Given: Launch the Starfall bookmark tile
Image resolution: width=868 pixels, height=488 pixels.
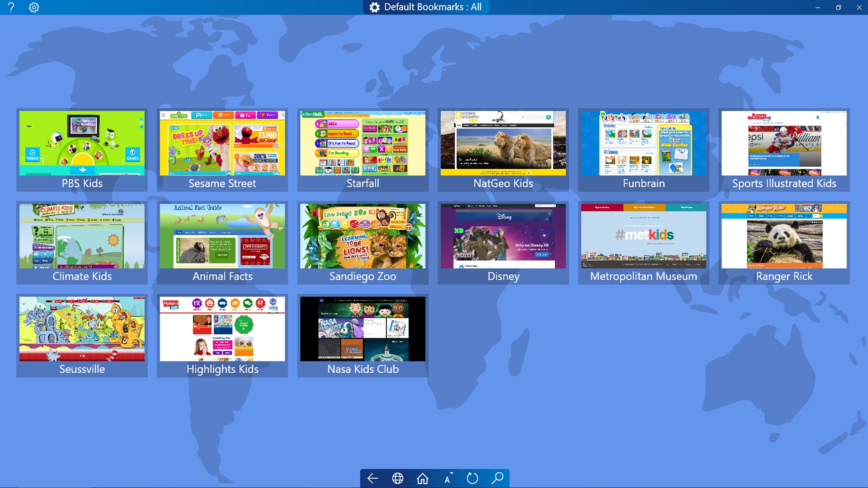Looking at the screenshot, I should 363,150.
